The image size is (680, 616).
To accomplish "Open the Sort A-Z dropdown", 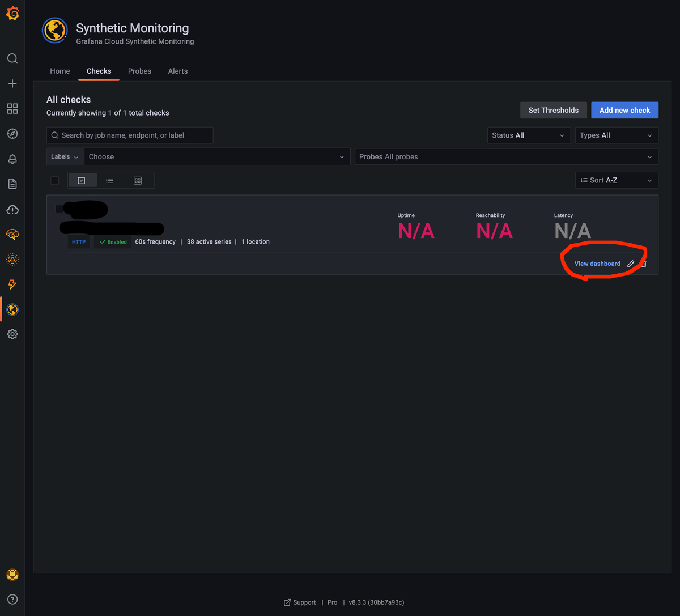I will pyautogui.click(x=617, y=180).
